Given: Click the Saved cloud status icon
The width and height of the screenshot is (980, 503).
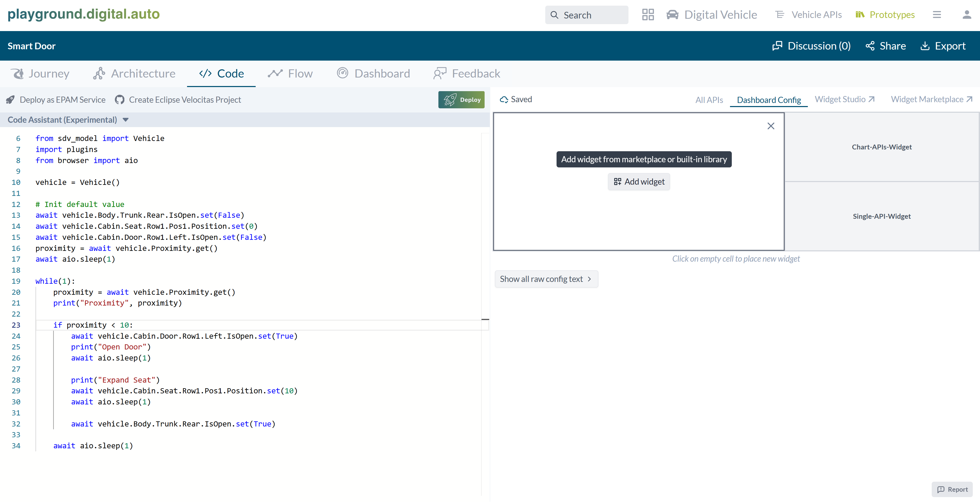Looking at the screenshot, I should pyautogui.click(x=504, y=100).
